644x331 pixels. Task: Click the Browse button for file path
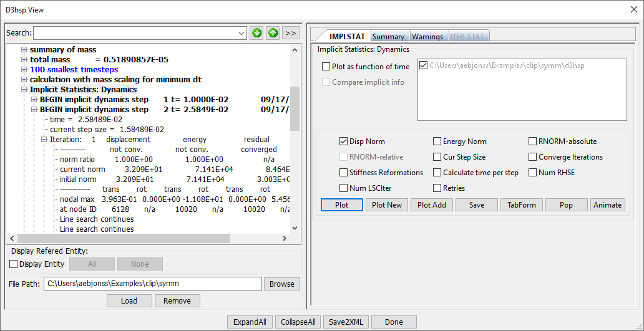281,284
